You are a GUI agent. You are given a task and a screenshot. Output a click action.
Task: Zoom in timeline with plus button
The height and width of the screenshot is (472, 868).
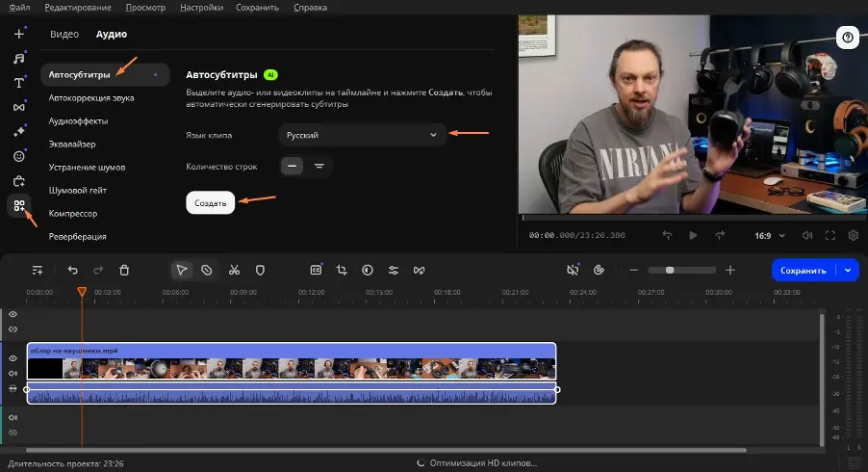(x=730, y=271)
